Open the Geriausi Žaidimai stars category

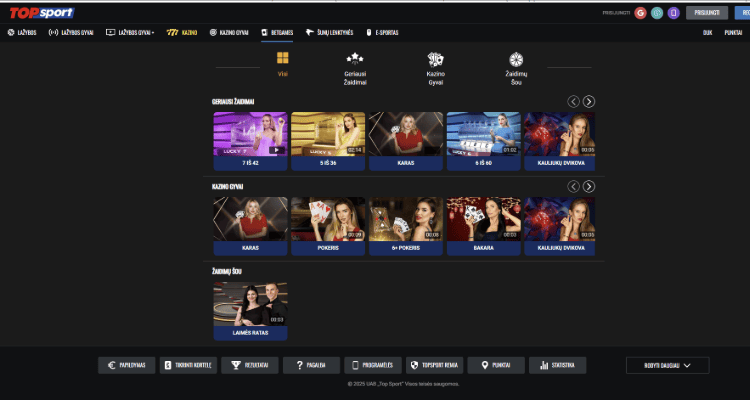pos(354,61)
